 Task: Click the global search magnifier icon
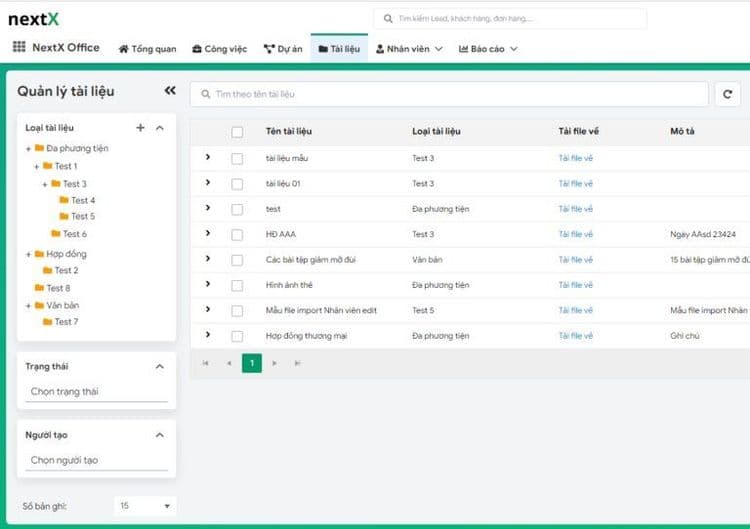pyautogui.click(x=388, y=18)
